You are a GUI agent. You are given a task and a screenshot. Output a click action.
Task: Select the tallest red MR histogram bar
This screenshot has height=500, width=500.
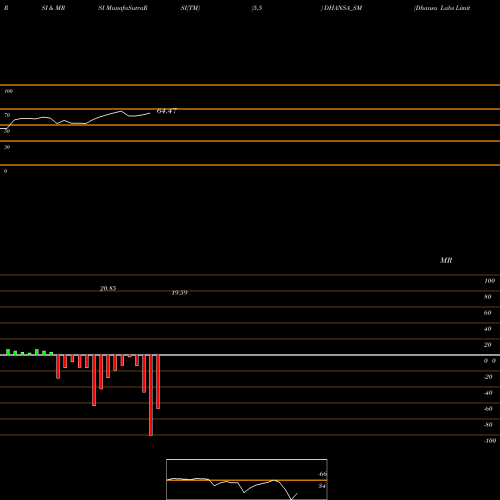[151, 395]
